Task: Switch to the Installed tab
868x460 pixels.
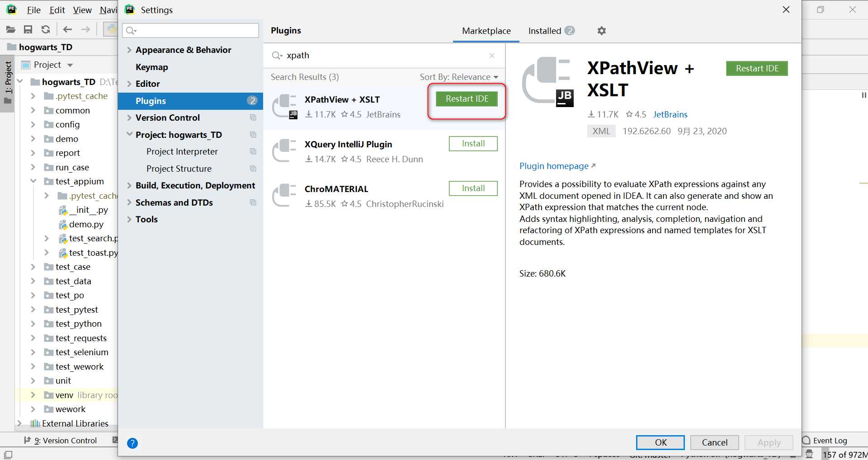Action: pyautogui.click(x=551, y=31)
